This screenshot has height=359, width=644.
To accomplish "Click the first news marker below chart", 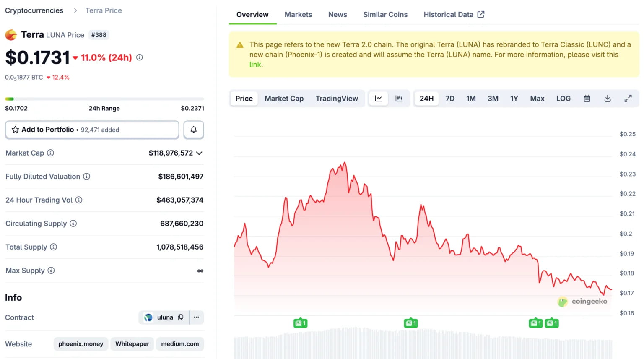I will click(300, 323).
